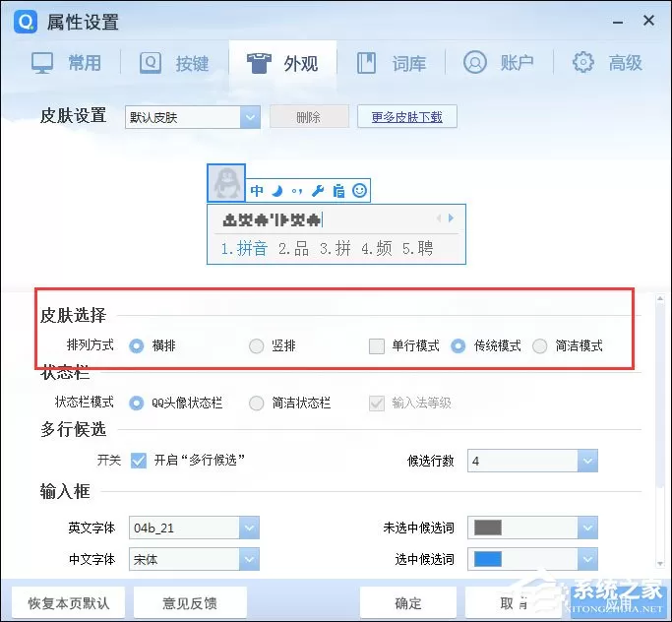The width and height of the screenshot is (672, 622).
Task: Click the punctuation mode icon
Action: coord(297,191)
